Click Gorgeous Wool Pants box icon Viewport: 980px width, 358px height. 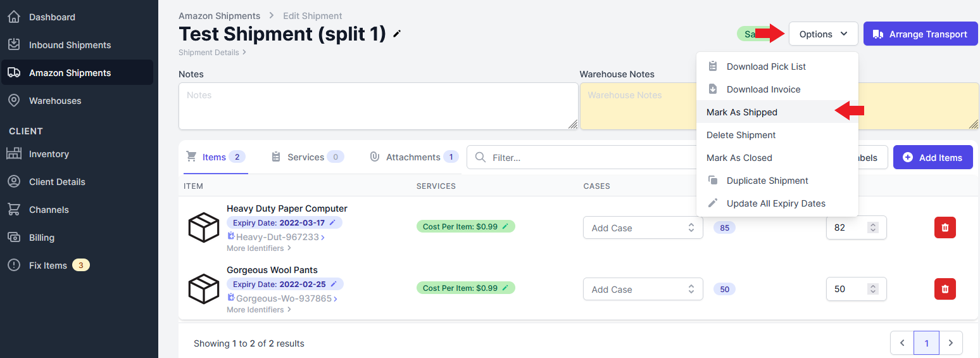(x=204, y=289)
